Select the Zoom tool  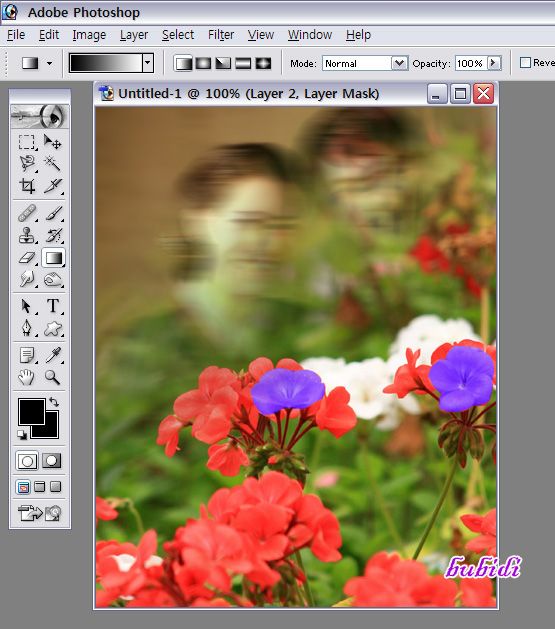coord(53,377)
